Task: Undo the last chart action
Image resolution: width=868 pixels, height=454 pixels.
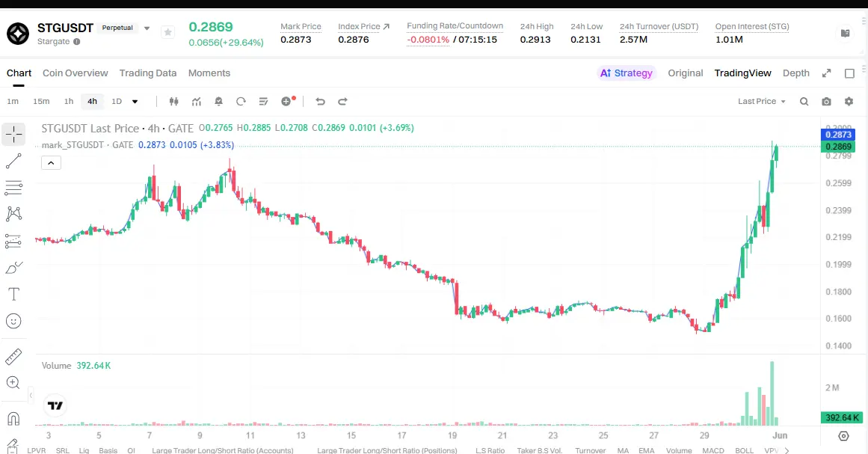Action: pos(320,101)
